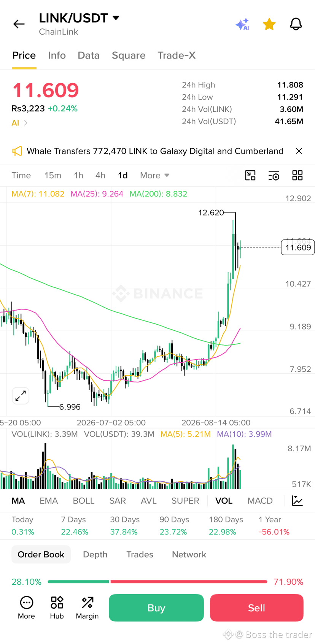Open the indicator chart settings icon
315x644 pixels.
(297, 501)
